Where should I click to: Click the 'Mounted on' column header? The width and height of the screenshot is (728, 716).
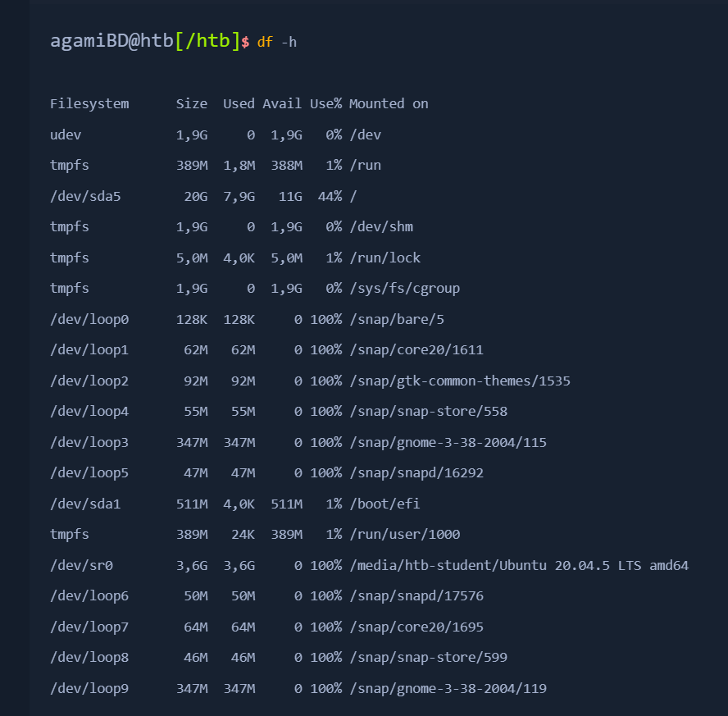tap(389, 103)
